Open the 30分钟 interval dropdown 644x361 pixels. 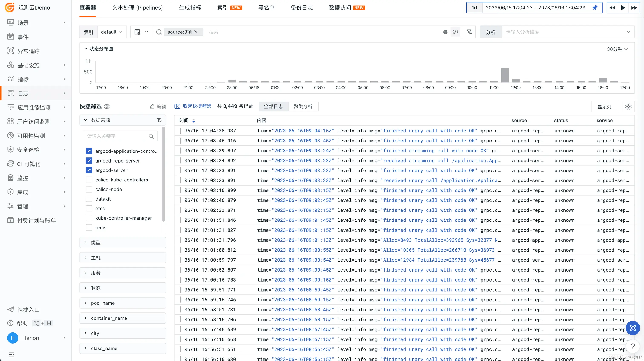[x=617, y=49]
